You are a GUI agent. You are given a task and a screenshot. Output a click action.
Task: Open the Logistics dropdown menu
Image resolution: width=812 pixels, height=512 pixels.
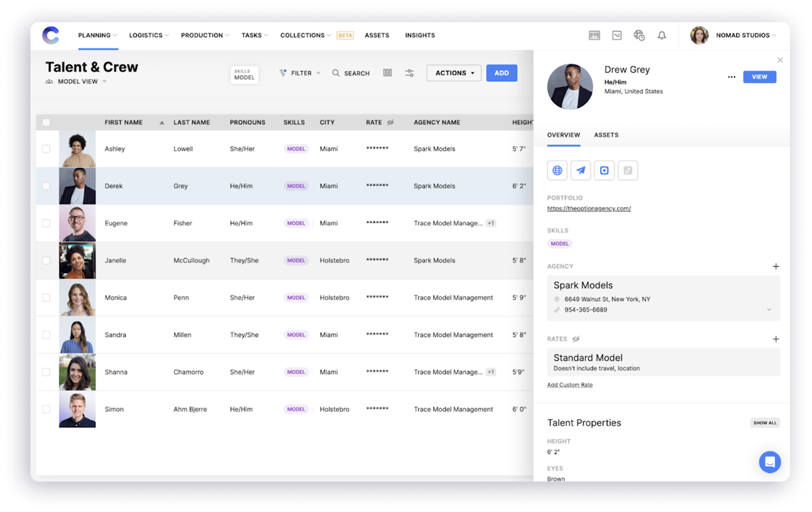[149, 35]
